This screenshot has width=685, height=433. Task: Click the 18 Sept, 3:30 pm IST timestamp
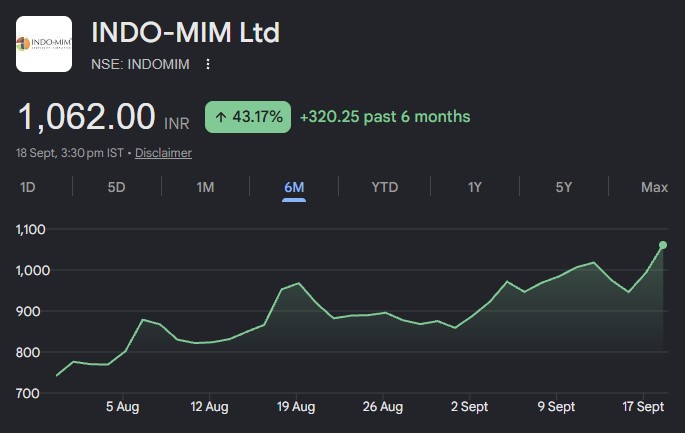pyautogui.click(x=70, y=153)
